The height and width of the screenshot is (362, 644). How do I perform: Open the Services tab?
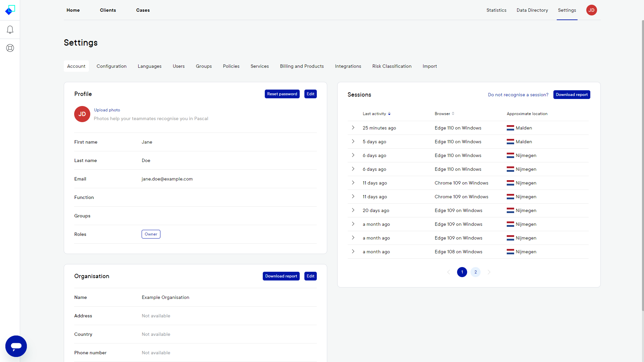click(260, 66)
